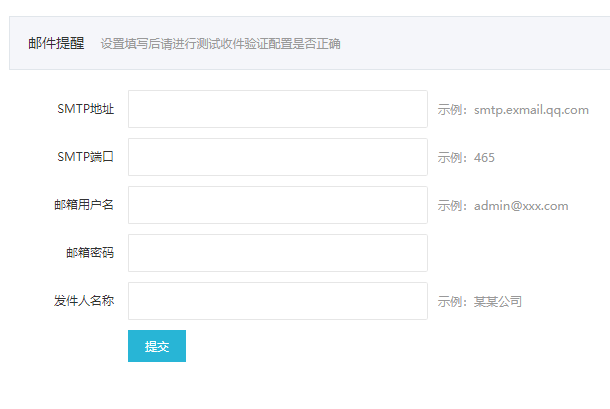Click the SMTP地址 field label
The width and height of the screenshot is (610, 409).
(x=85, y=109)
